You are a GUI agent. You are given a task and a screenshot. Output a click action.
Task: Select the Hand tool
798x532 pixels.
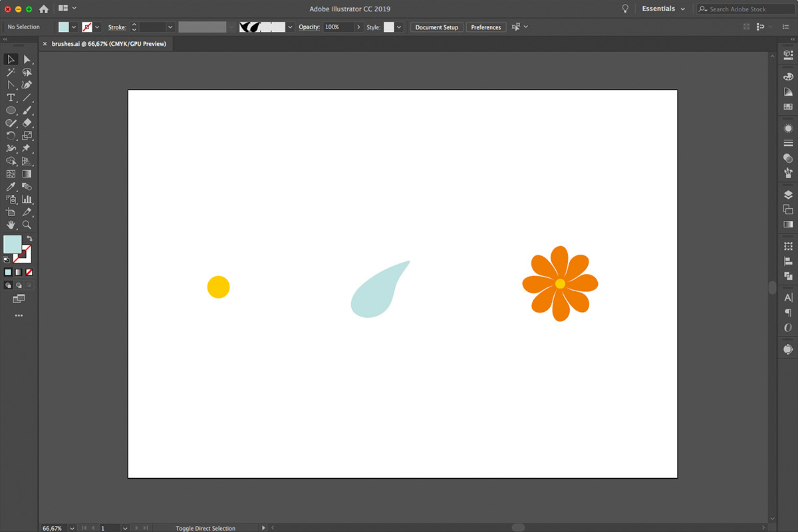pyautogui.click(x=11, y=225)
